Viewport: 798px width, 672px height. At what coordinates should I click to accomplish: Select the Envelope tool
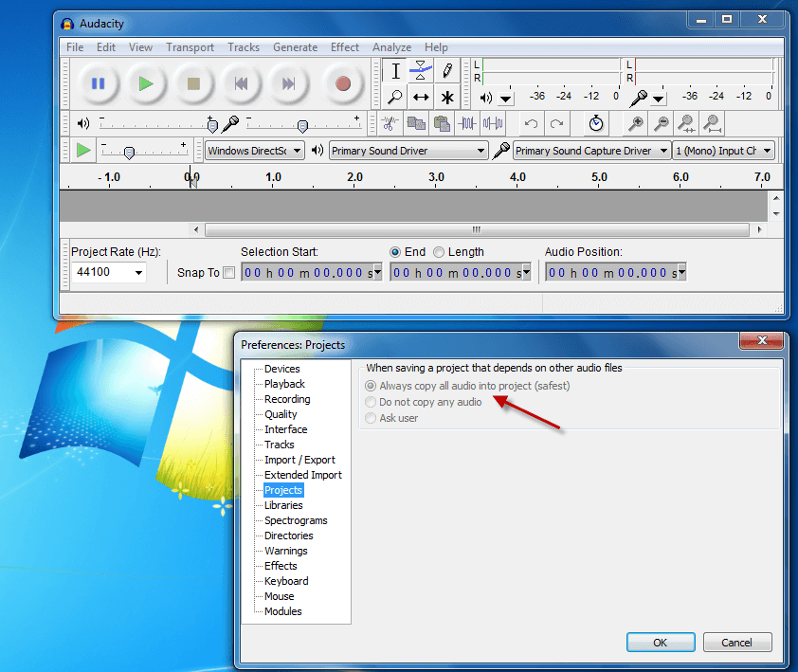421,71
